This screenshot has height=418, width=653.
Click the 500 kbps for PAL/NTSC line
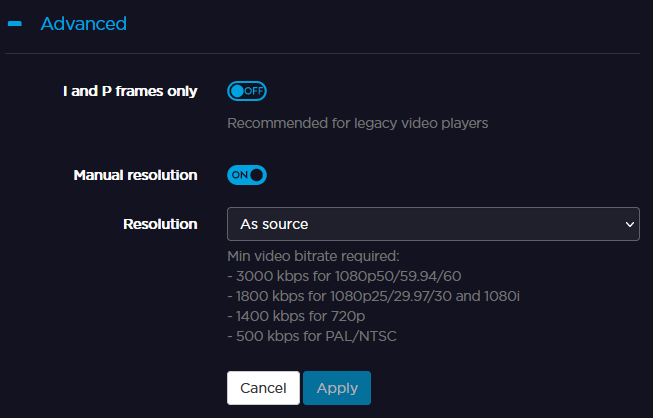click(x=310, y=336)
